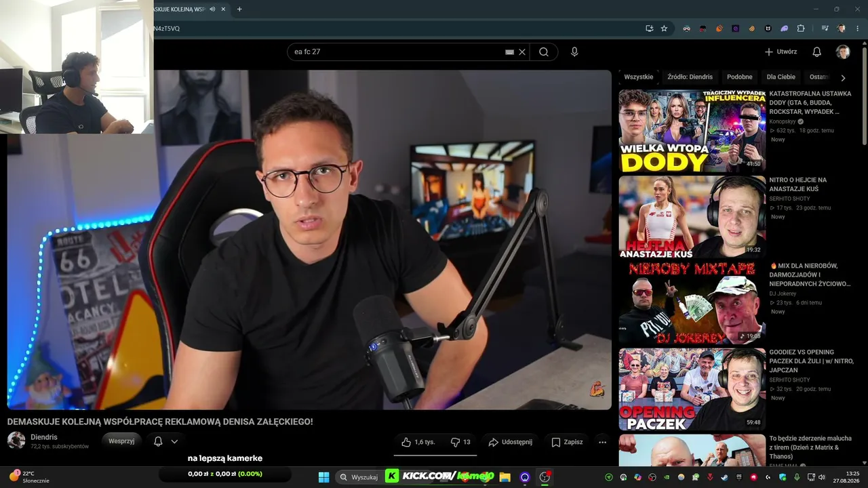Open the YouTube account avatar menu
Screen dimensions: 868x488
843,52
